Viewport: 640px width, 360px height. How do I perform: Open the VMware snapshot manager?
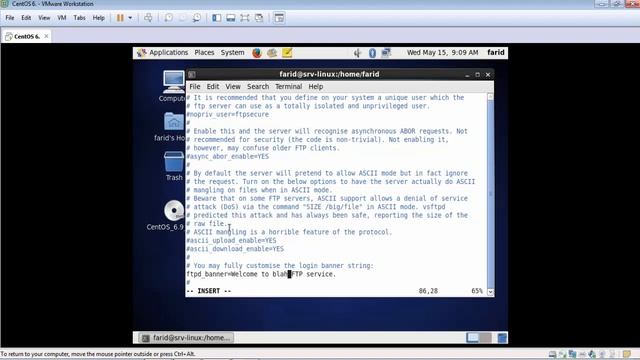click(x=197, y=18)
